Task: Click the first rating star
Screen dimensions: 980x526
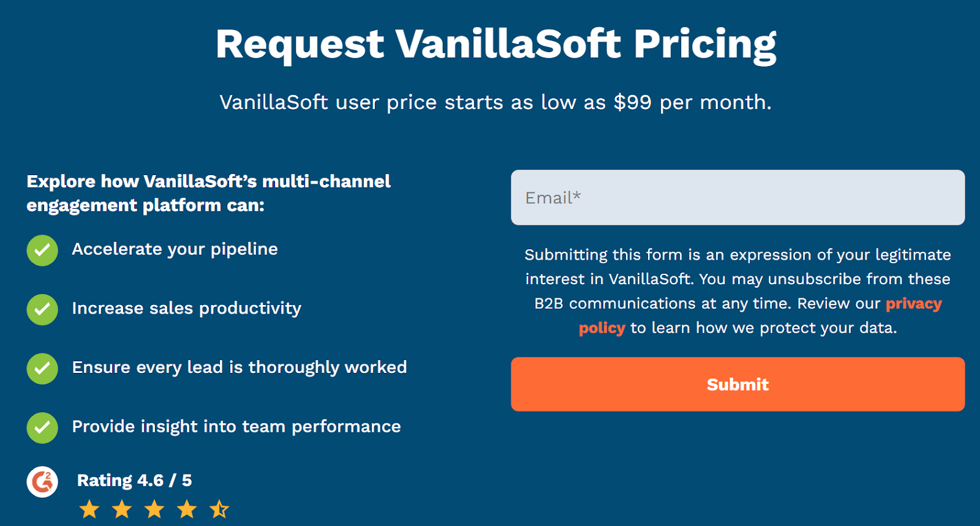Action: coord(89,509)
